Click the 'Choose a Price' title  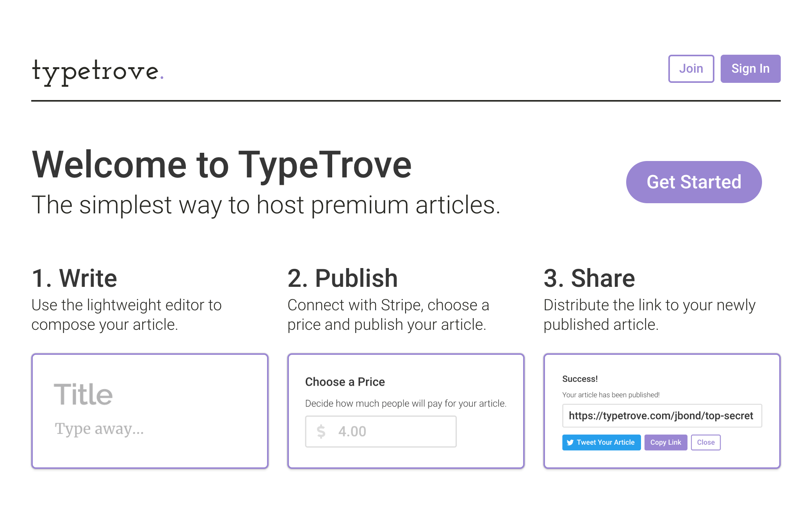tap(345, 382)
